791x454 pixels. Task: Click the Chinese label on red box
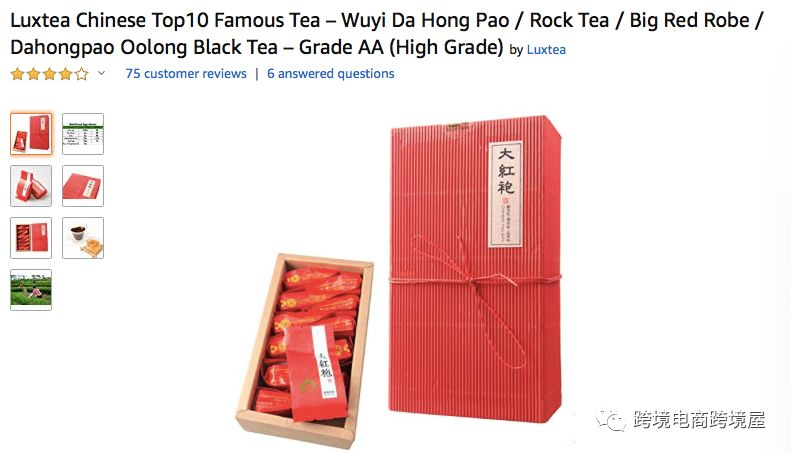coord(505,194)
